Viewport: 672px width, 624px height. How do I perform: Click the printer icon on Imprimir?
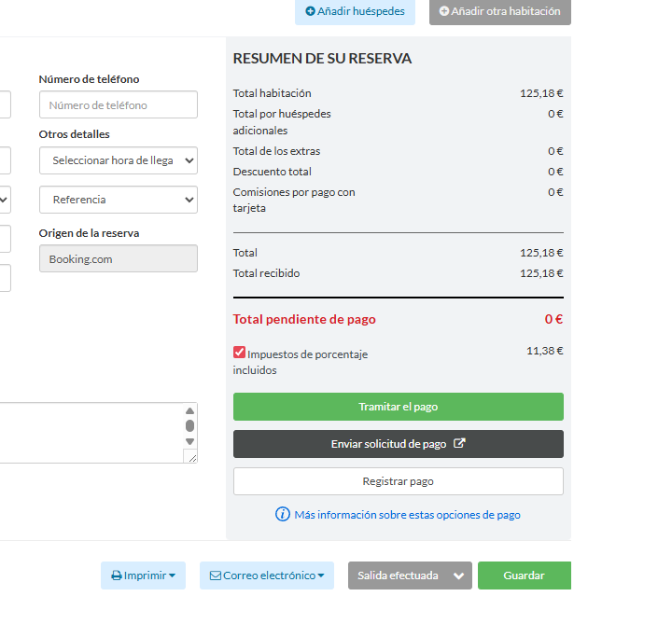click(117, 575)
